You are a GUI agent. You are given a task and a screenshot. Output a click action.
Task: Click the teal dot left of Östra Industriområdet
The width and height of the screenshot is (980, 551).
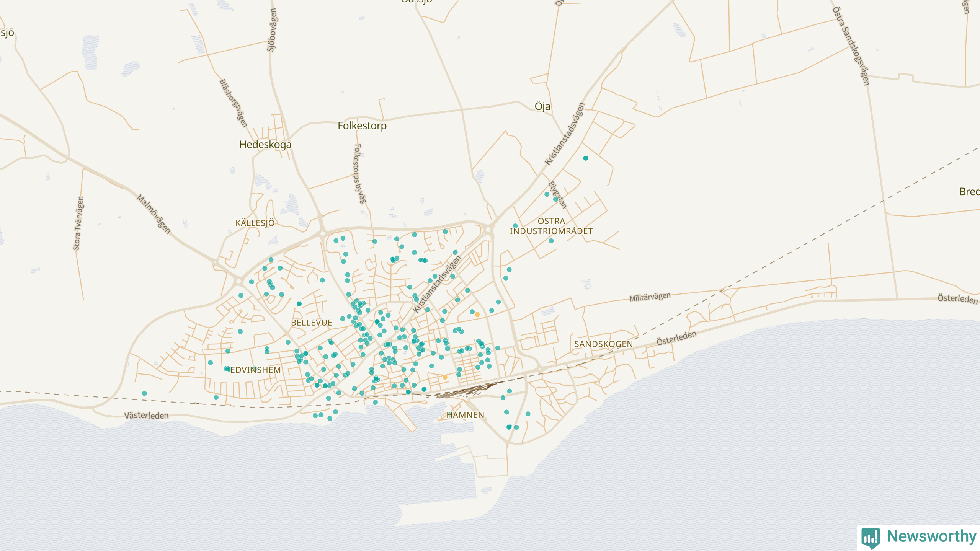(x=515, y=226)
